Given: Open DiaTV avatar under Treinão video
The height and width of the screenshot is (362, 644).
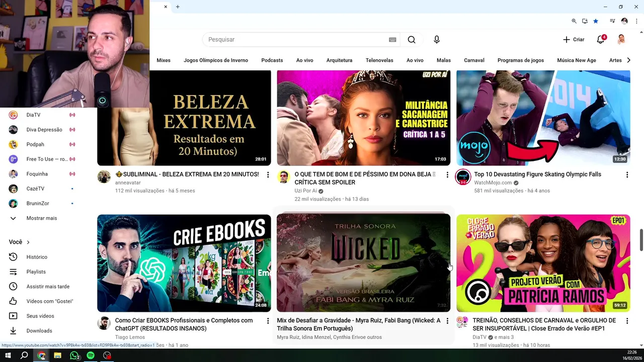Looking at the screenshot, I should click(x=463, y=323).
